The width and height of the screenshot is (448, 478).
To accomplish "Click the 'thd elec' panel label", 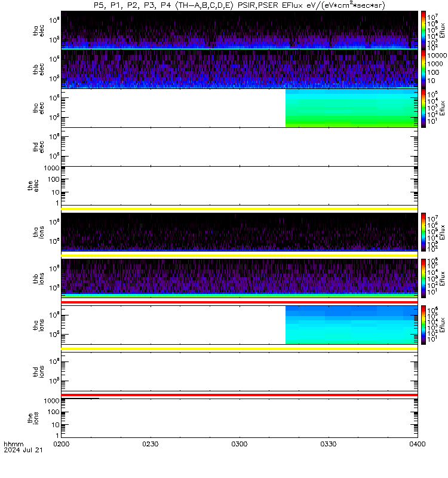I will tap(38, 147).
